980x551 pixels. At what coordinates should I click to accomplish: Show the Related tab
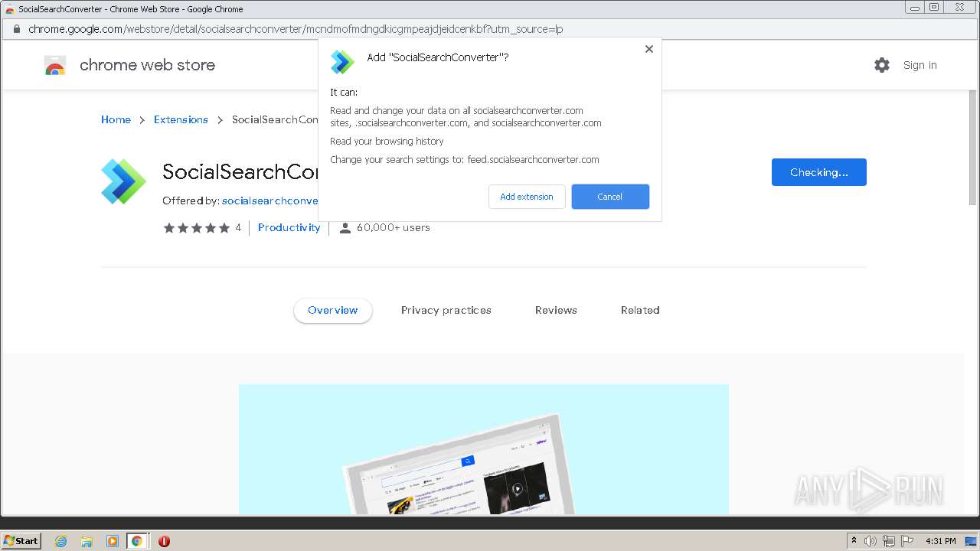pyautogui.click(x=640, y=310)
